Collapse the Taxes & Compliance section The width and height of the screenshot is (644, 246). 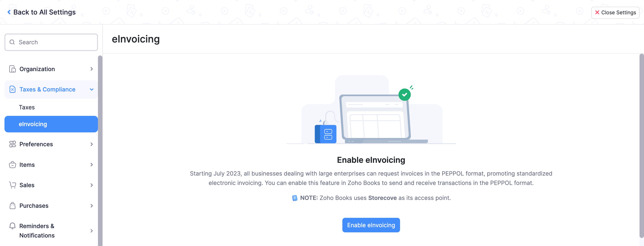pyautogui.click(x=91, y=89)
